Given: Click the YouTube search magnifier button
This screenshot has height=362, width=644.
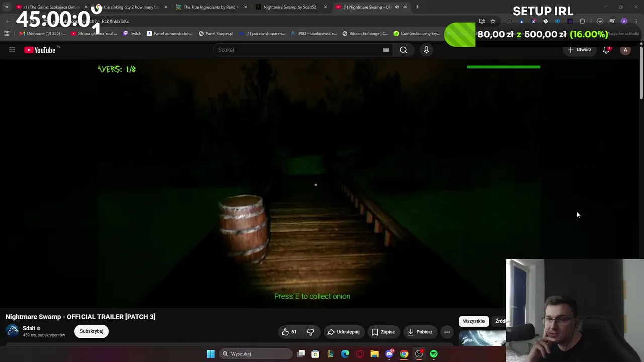Looking at the screenshot, I should pos(404,50).
